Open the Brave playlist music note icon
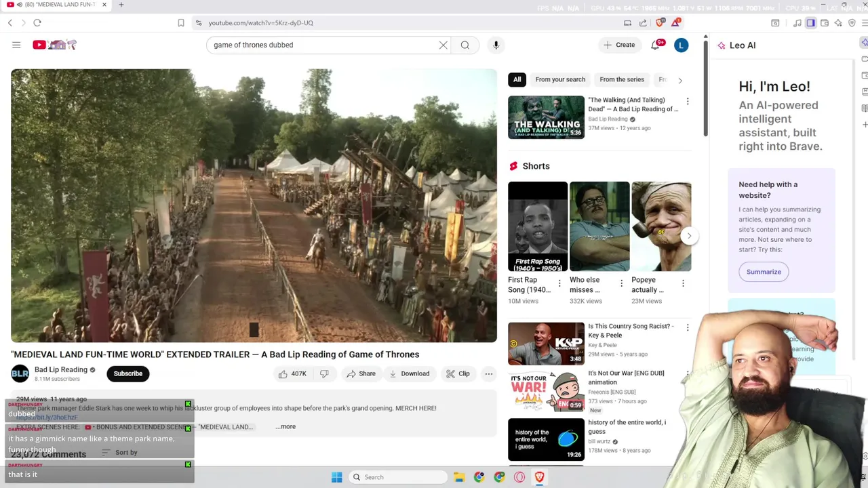 [797, 23]
